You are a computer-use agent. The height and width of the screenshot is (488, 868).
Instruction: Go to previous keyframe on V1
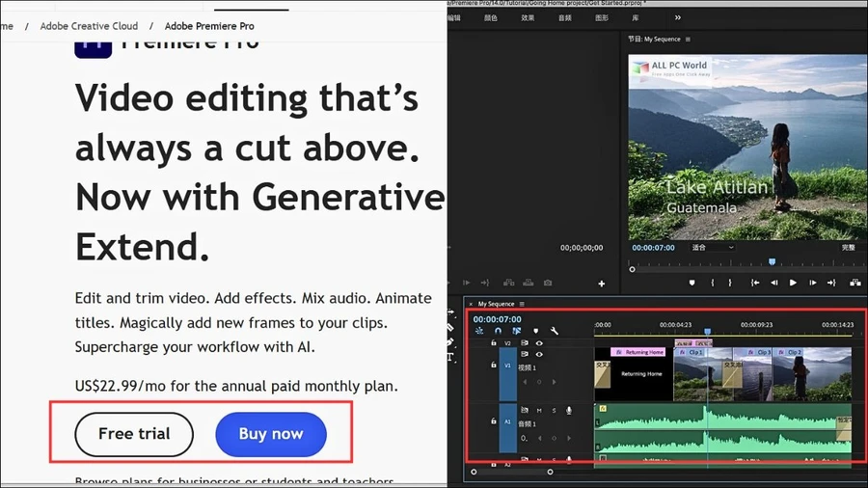pyautogui.click(x=525, y=382)
